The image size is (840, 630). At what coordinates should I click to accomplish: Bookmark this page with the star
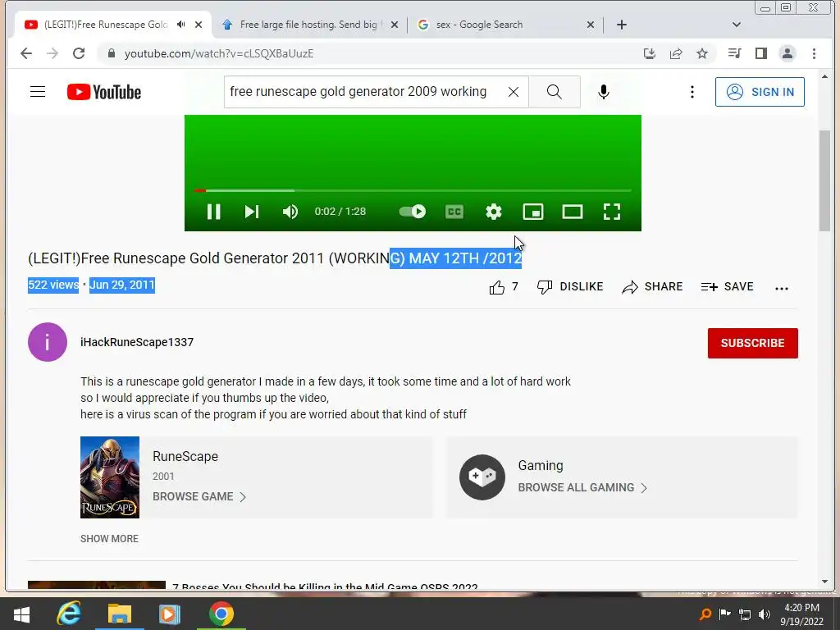pos(702,53)
